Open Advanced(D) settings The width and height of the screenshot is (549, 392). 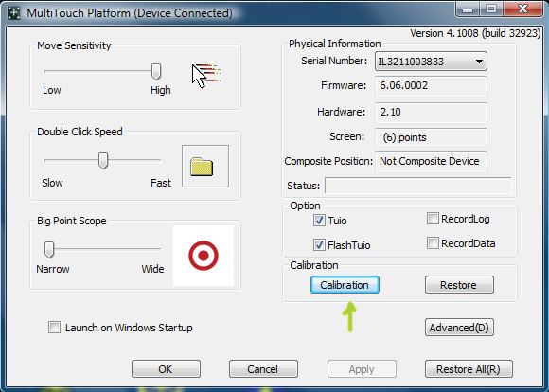tap(459, 328)
